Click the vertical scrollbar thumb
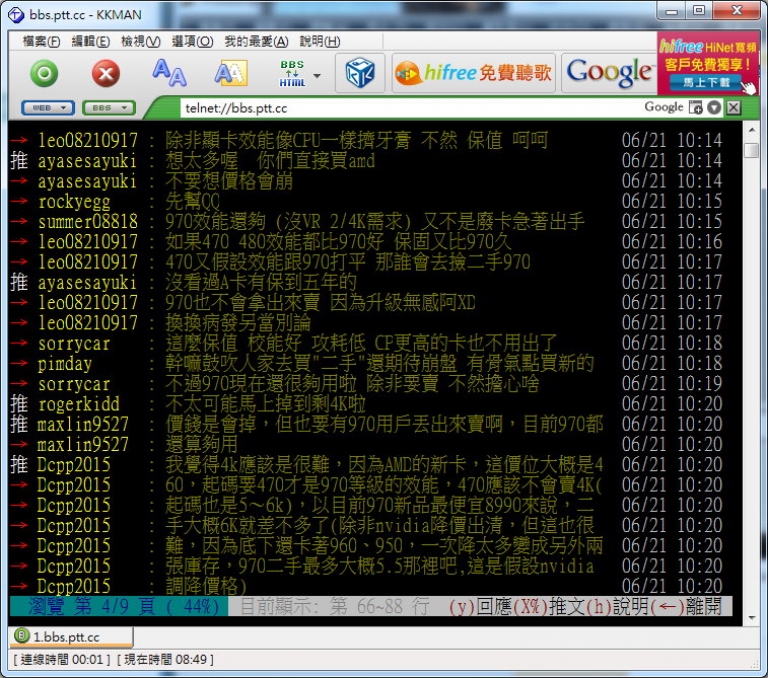 click(x=752, y=149)
